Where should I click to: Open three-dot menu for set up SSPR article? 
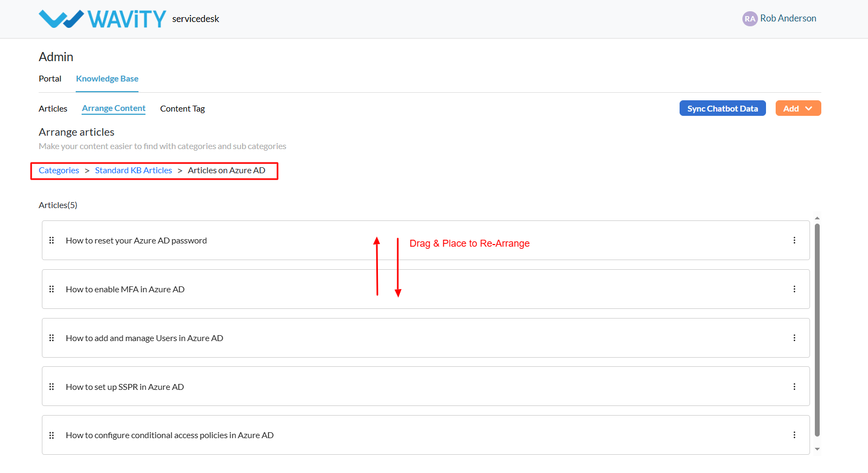794,387
